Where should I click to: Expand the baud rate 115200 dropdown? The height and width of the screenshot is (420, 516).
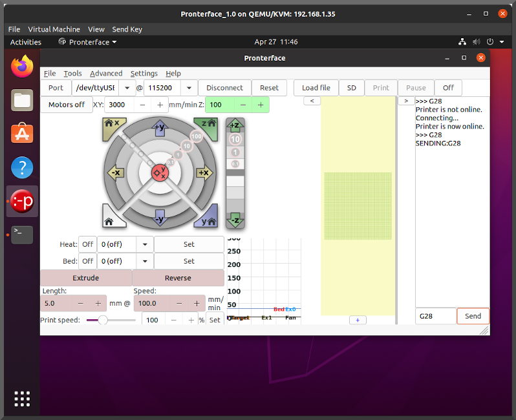tap(189, 88)
